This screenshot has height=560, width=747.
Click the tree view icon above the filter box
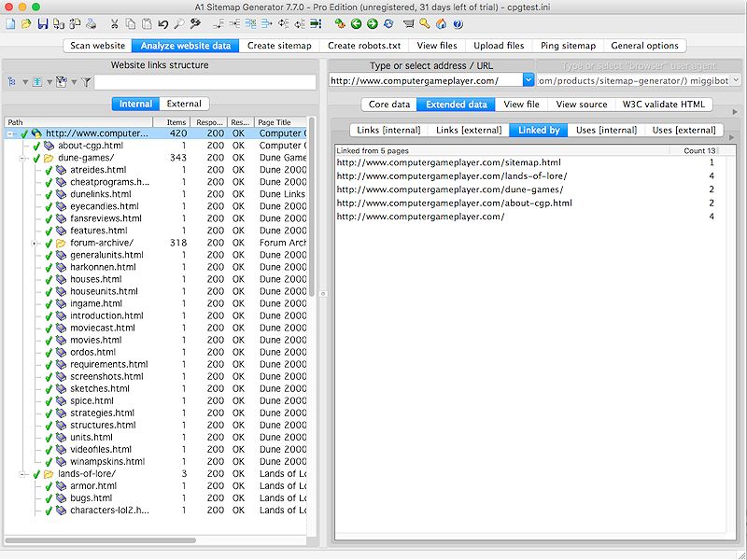click(12, 82)
